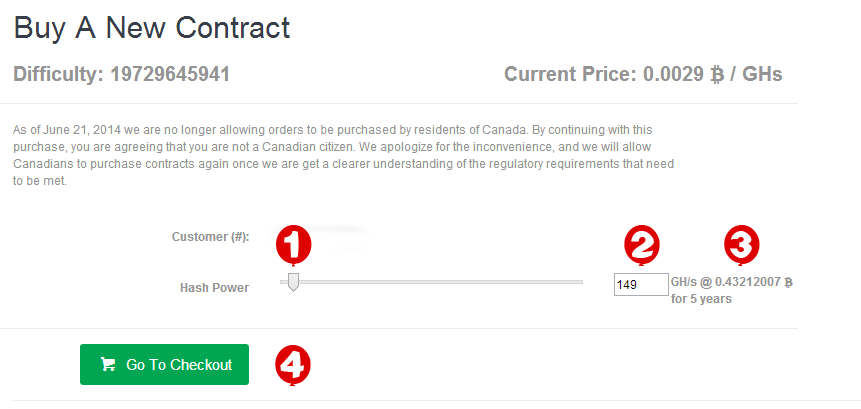Viewport: 861px width, 409px height.
Task: Click red annotation marker number 4
Action: click(291, 364)
